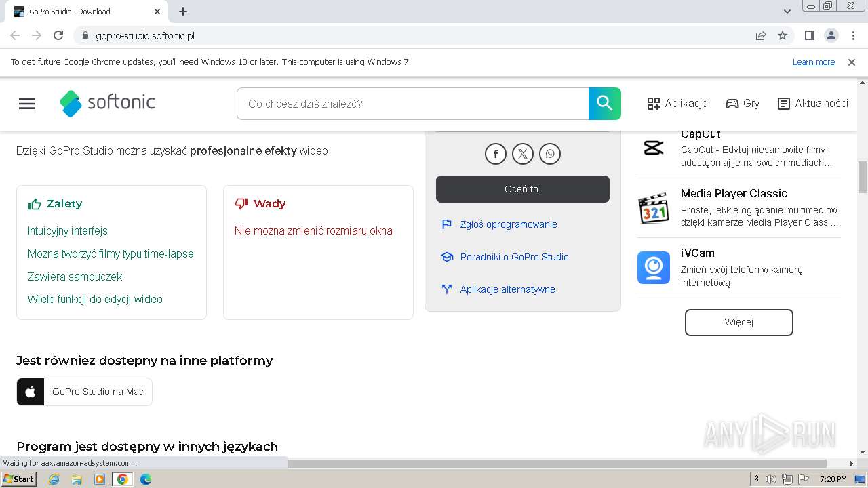Click the Apple icon for Mac version
The height and width of the screenshot is (488, 868).
[31, 392]
